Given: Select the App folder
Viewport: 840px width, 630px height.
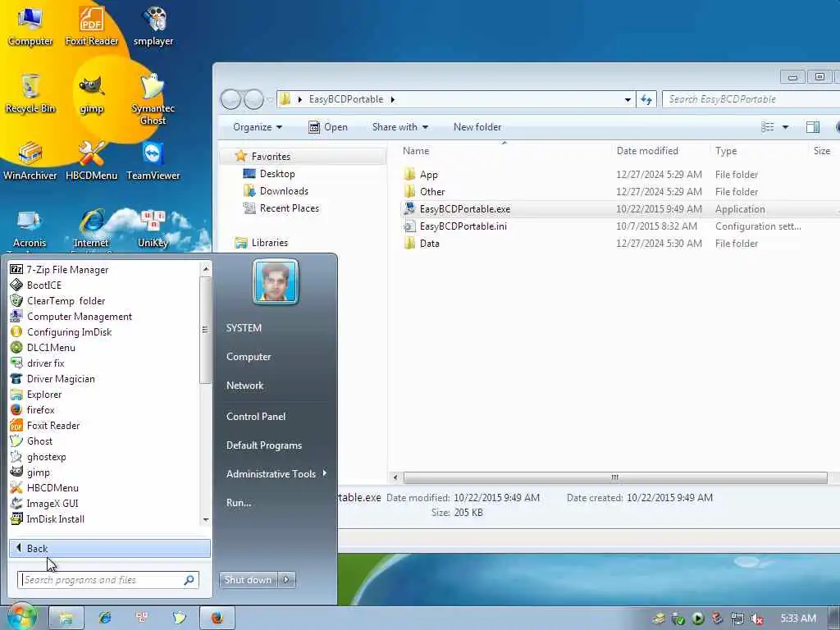Looking at the screenshot, I should tap(428, 175).
